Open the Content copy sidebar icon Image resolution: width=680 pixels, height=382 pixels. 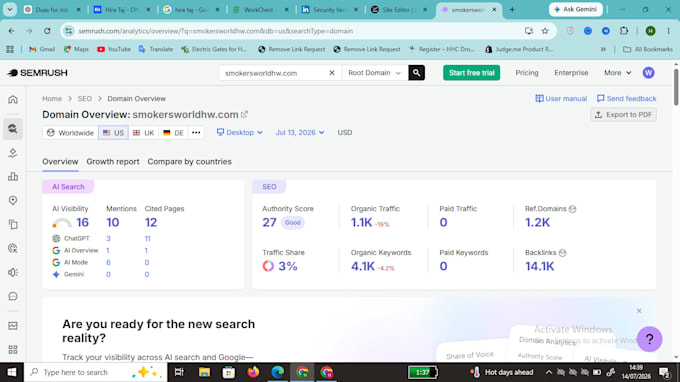[13, 224]
